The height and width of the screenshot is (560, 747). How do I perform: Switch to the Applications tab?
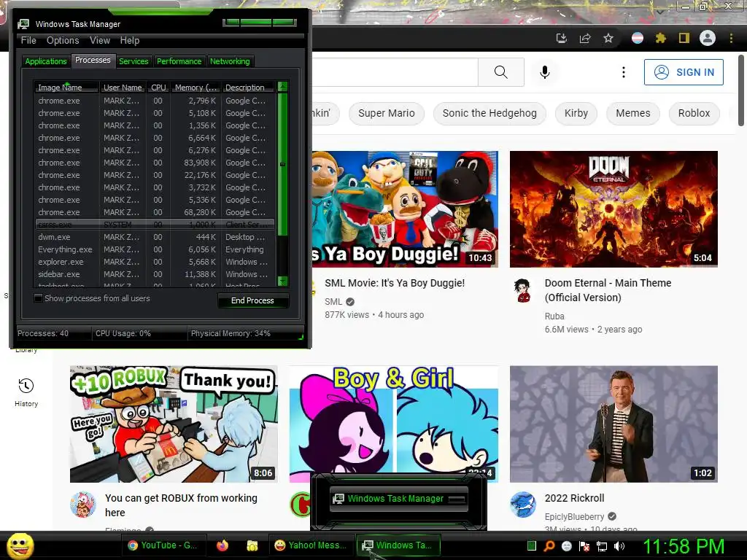click(46, 61)
